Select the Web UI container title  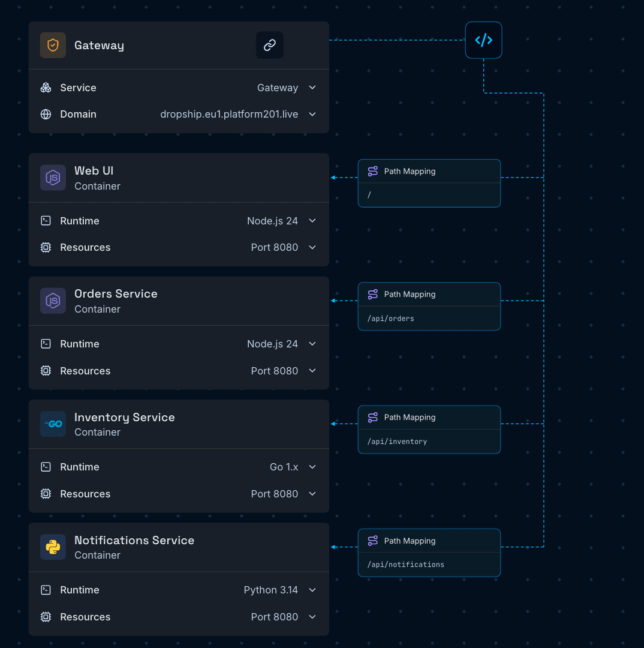point(94,170)
